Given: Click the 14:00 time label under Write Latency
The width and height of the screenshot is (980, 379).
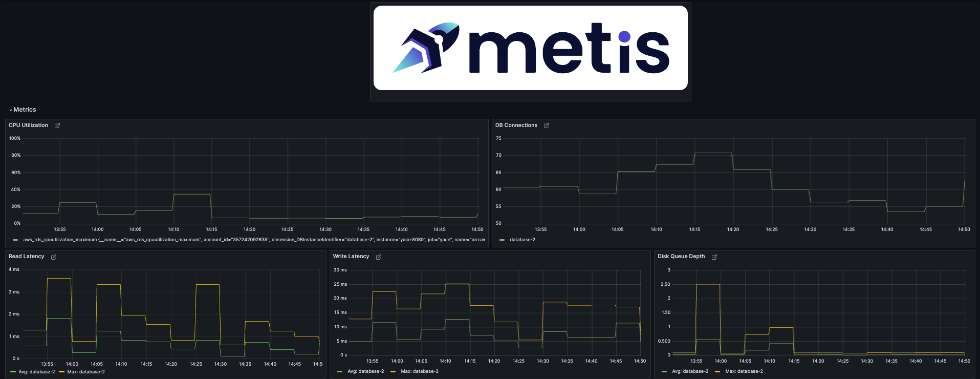Looking at the screenshot, I should pos(397,361).
